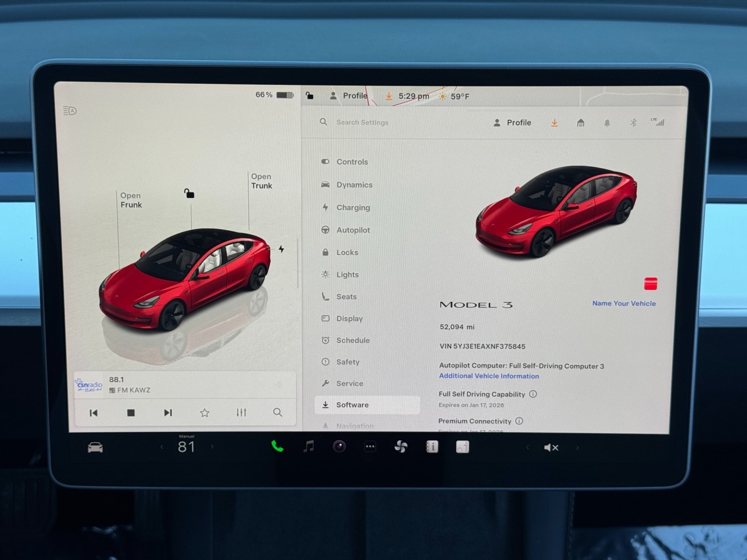Viewport: 747px width, 560px height.
Task: Open the phone app in bottom dock
Action: pyautogui.click(x=277, y=447)
